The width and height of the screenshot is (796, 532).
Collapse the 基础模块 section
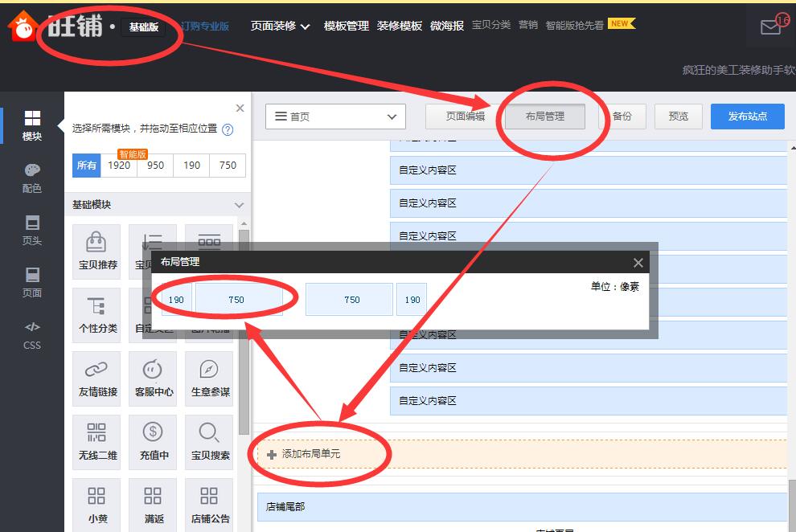[239, 204]
